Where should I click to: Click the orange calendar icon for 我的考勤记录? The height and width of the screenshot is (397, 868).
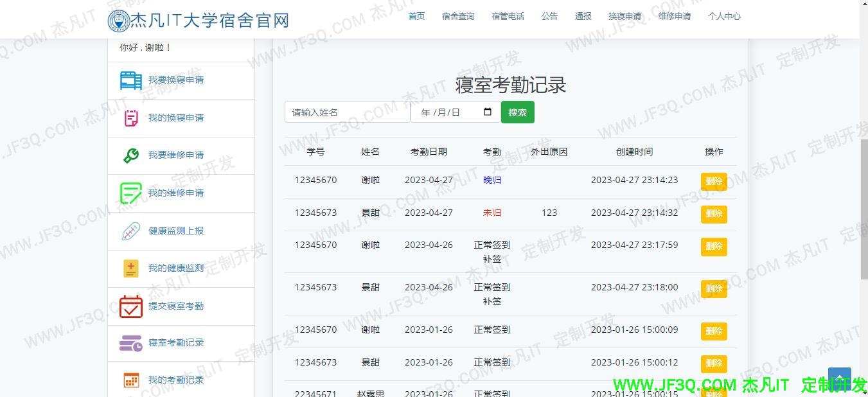(x=131, y=380)
